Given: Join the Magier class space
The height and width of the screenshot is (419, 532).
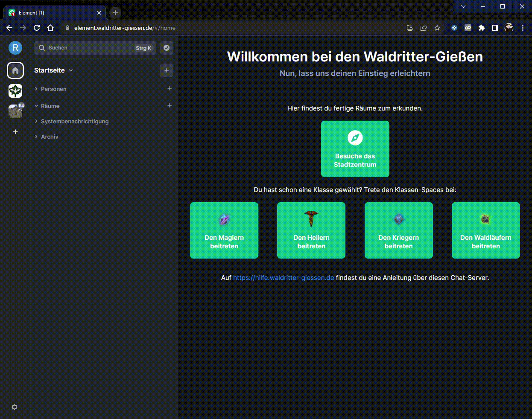Looking at the screenshot, I should click(224, 230).
